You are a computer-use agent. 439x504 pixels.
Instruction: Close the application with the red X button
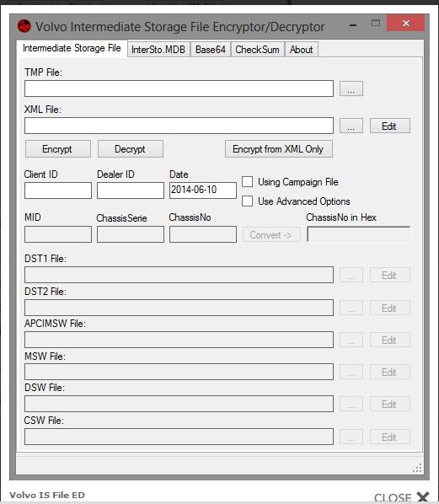coord(406,23)
